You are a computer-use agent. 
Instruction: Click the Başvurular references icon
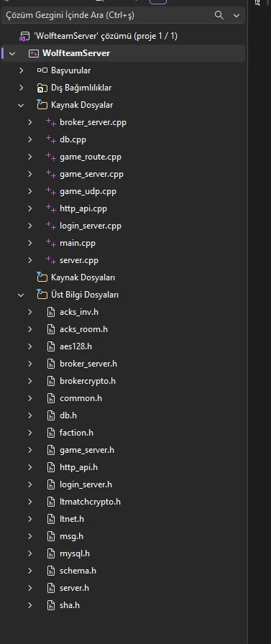tap(42, 70)
